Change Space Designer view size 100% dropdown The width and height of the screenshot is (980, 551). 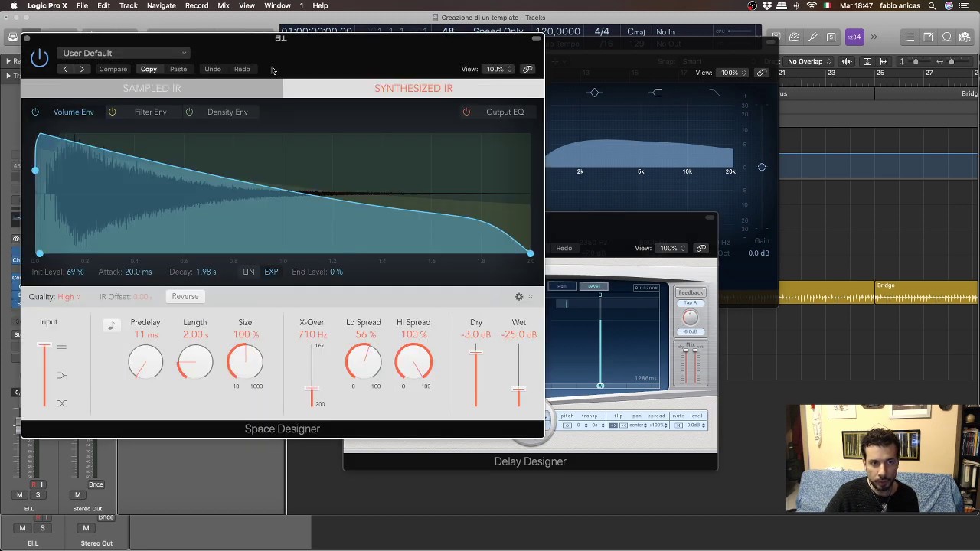point(499,69)
